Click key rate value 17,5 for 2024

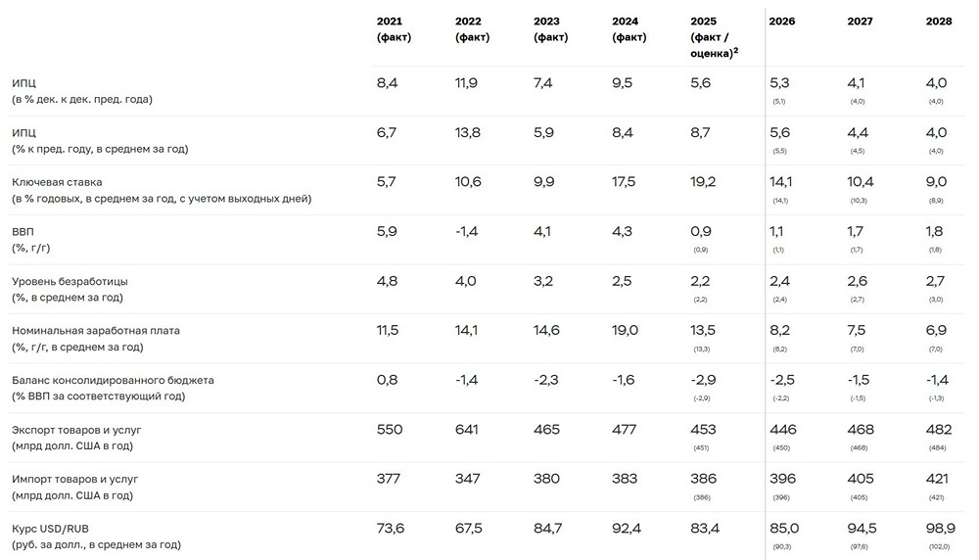tap(626, 182)
